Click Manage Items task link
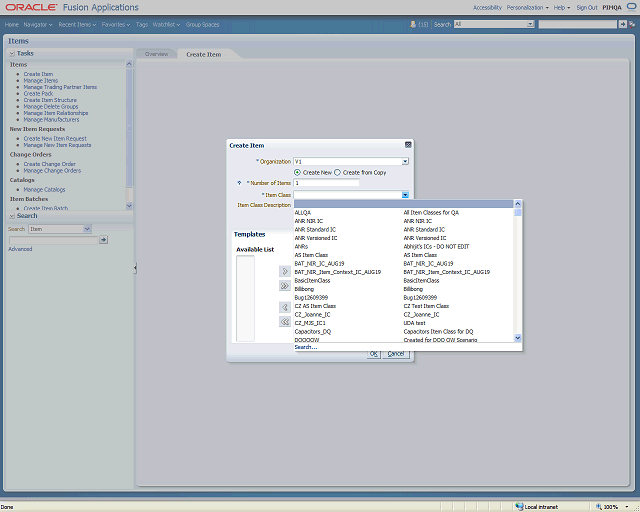 (41, 81)
